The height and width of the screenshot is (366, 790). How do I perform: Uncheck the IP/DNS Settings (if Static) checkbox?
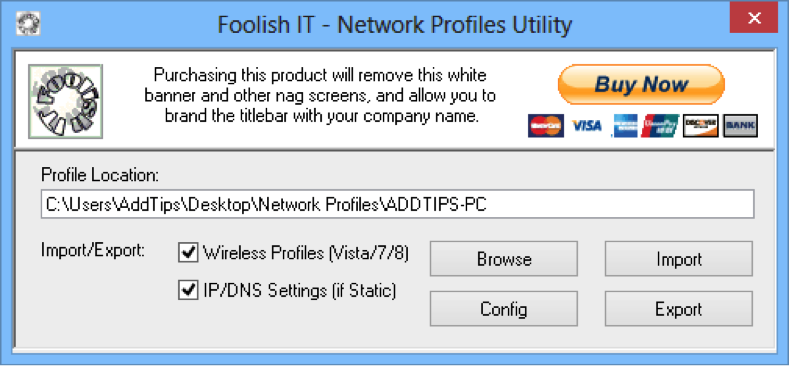click(188, 291)
